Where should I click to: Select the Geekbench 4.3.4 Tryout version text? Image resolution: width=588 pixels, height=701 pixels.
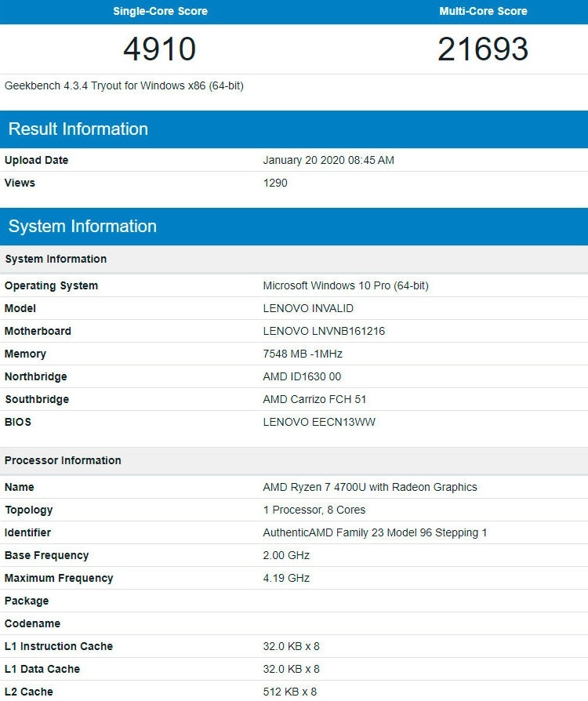click(x=124, y=85)
